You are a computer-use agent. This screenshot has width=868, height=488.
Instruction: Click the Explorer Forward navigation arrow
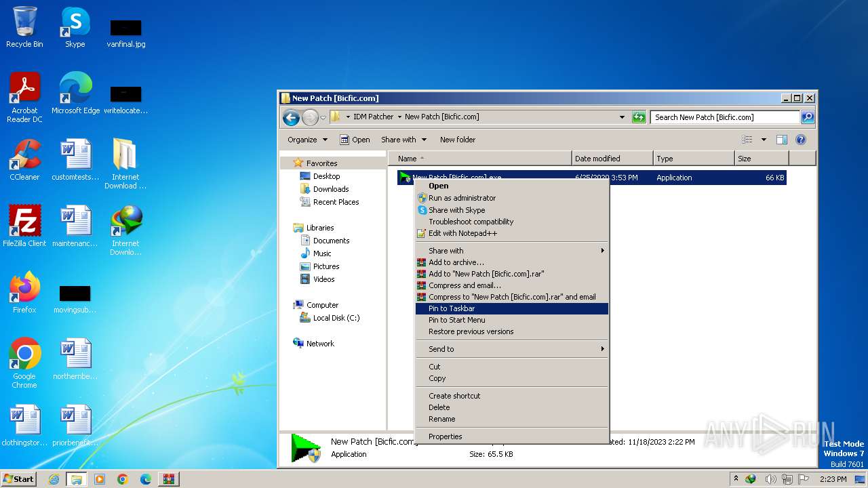310,117
